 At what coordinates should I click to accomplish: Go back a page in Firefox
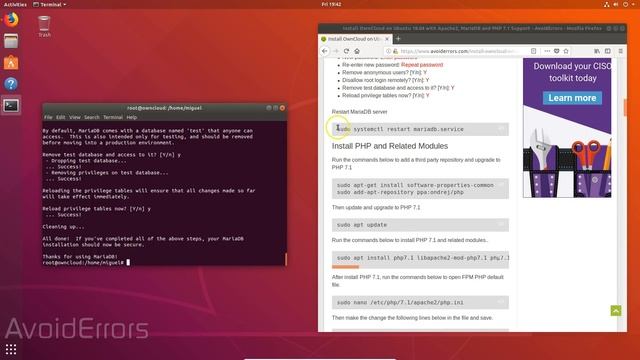click(325, 51)
